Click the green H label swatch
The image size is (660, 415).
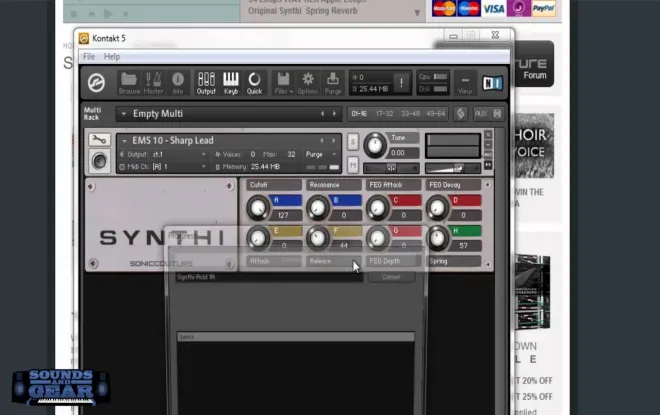click(466, 231)
